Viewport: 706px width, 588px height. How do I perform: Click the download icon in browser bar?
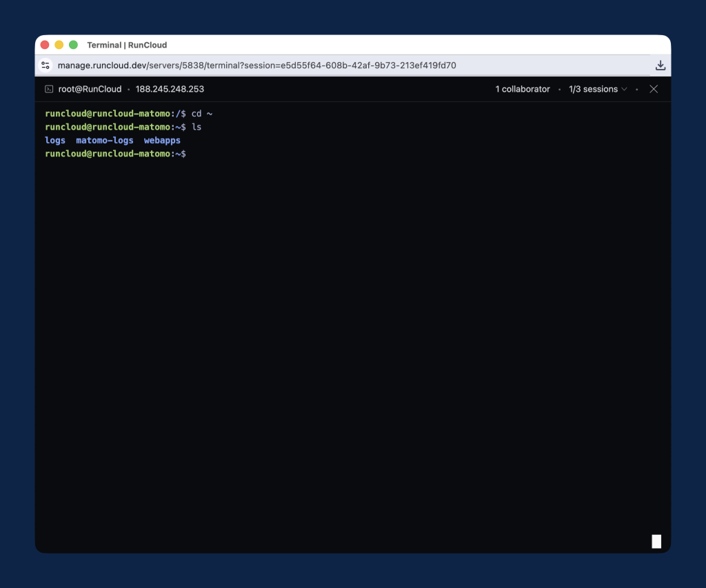tap(660, 65)
